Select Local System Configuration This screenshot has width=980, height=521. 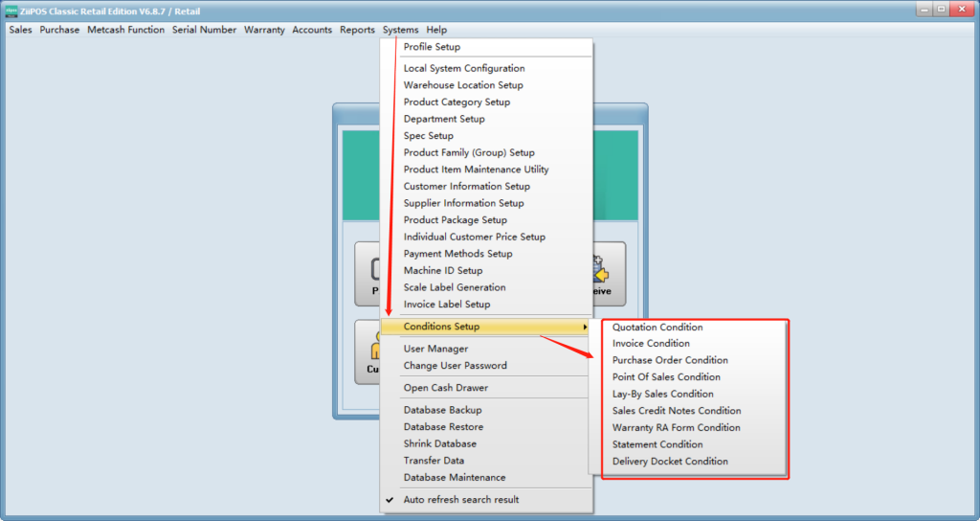(464, 69)
